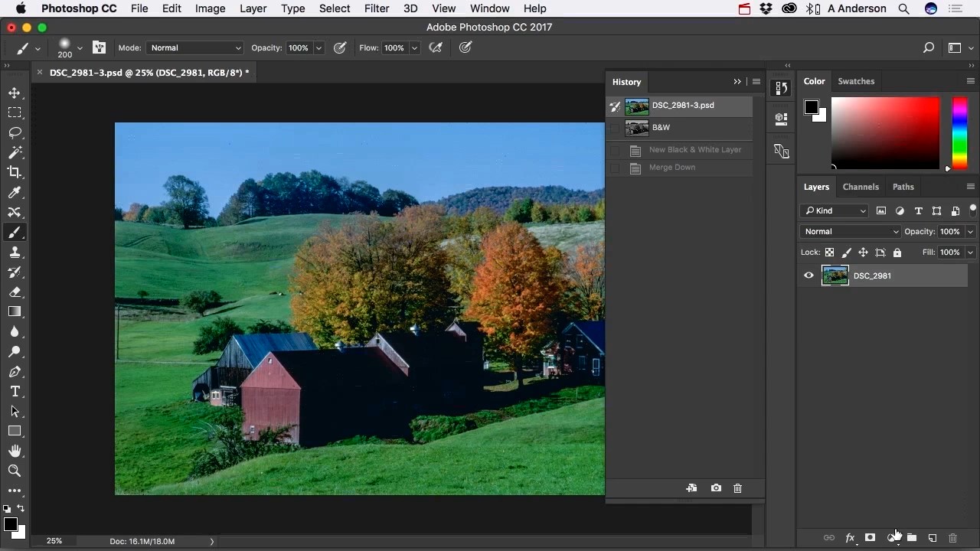Create a new layer
The image size is (980, 551).
click(933, 538)
